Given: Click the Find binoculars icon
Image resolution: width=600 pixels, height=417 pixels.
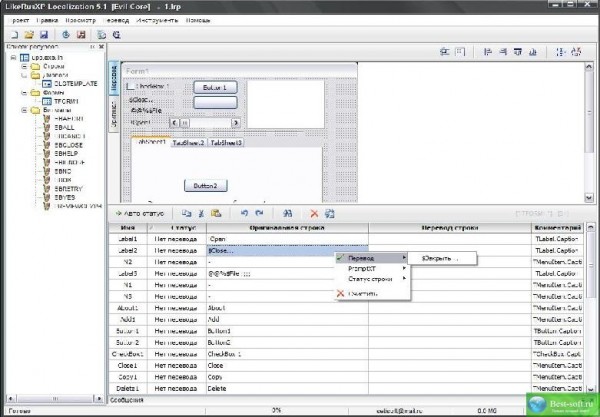Looking at the screenshot, I should pos(287,213).
